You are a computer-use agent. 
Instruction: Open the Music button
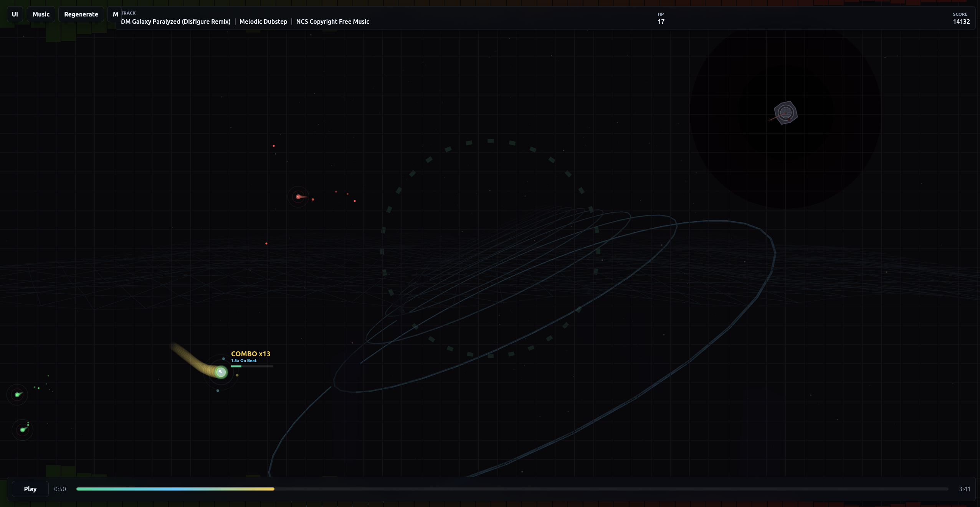click(x=41, y=14)
